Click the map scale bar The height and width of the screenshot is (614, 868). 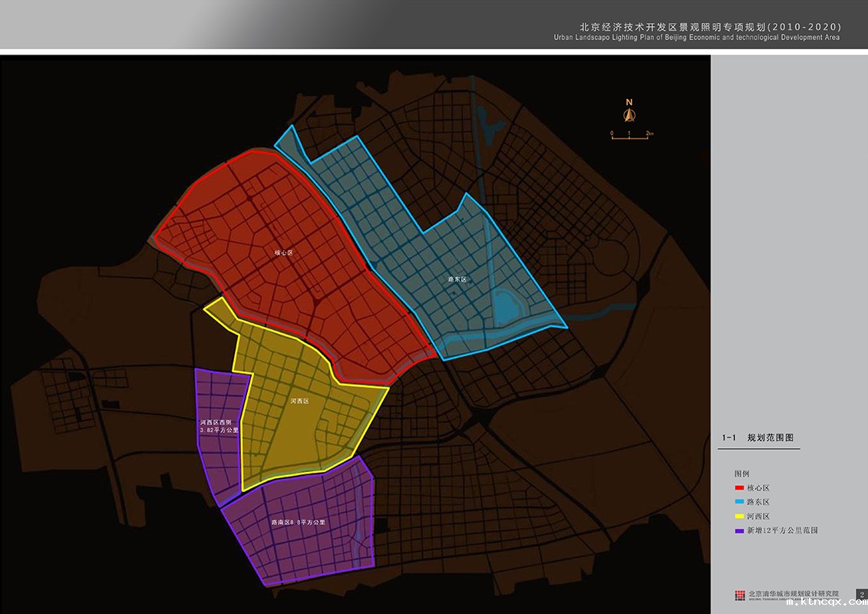click(x=630, y=136)
